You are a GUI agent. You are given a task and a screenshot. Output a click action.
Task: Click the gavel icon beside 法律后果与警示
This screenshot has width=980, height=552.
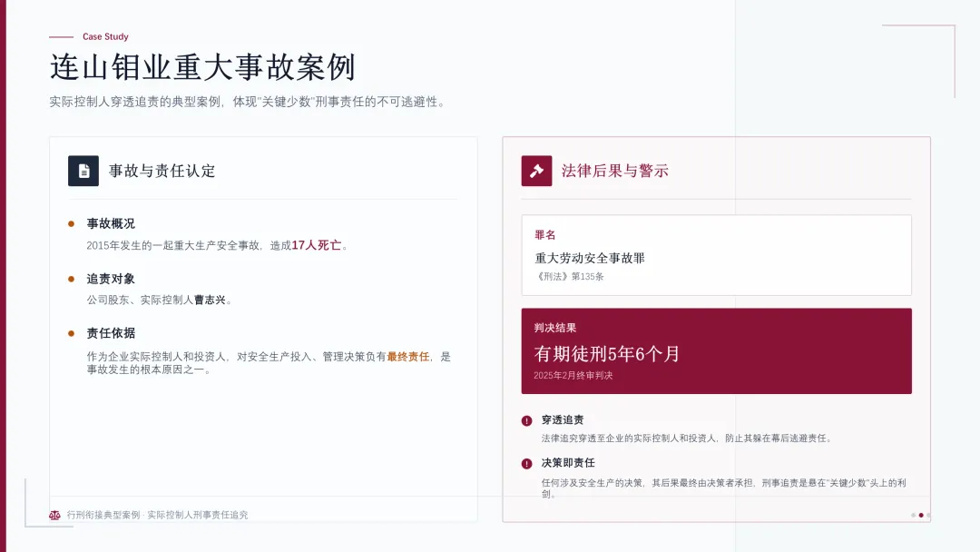536,171
